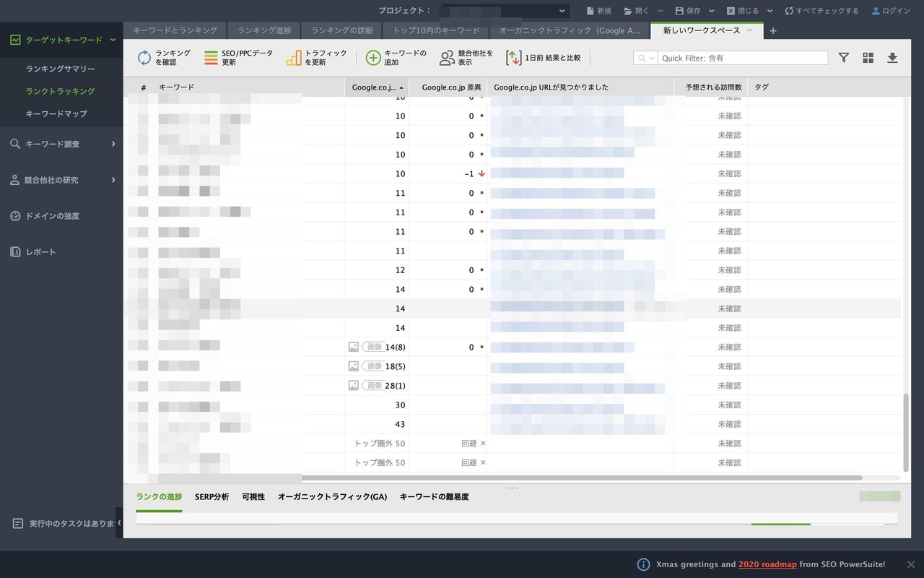
Task: Expand the 競合他社の研究 chevron
Action: [x=113, y=180]
